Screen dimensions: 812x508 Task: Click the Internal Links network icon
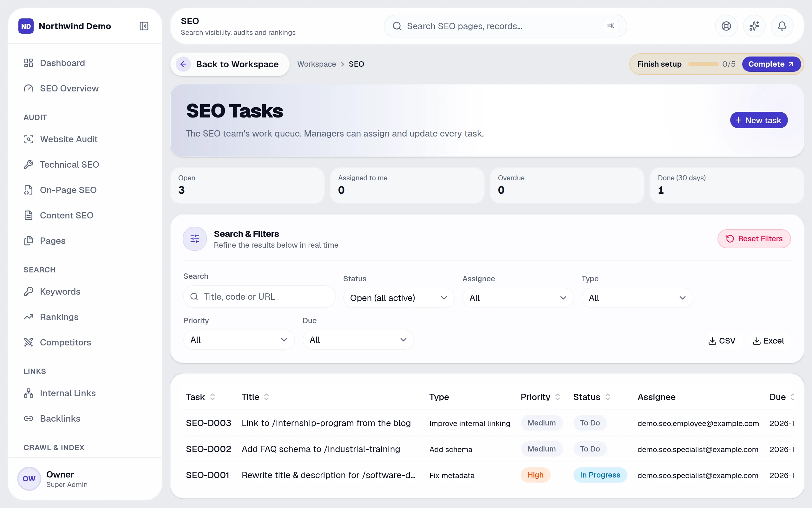point(29,393)
